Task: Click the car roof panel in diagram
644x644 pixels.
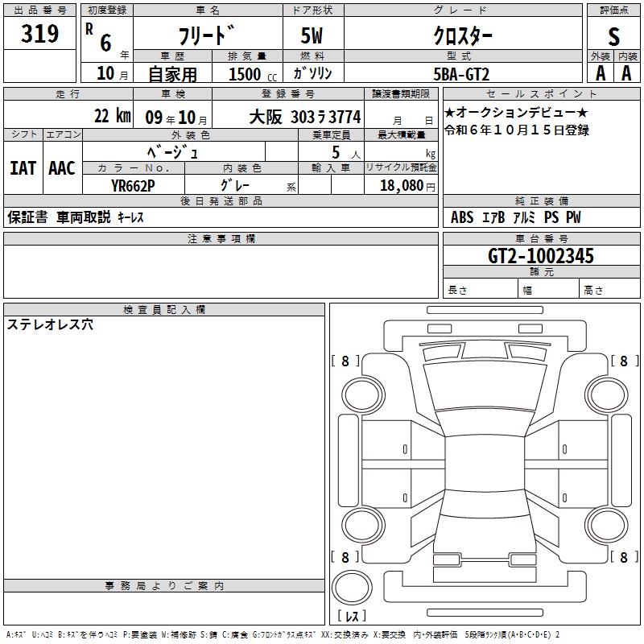Action: (485, 464)
